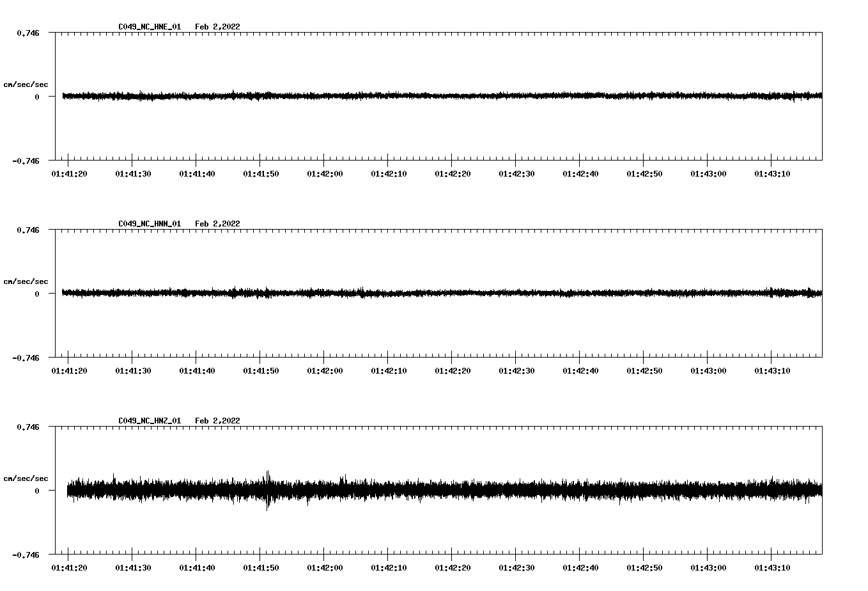Screen dimensions: 868x591
Task: Click the 01:42:00 time label under HNE plot
Action: click(325, 174)
